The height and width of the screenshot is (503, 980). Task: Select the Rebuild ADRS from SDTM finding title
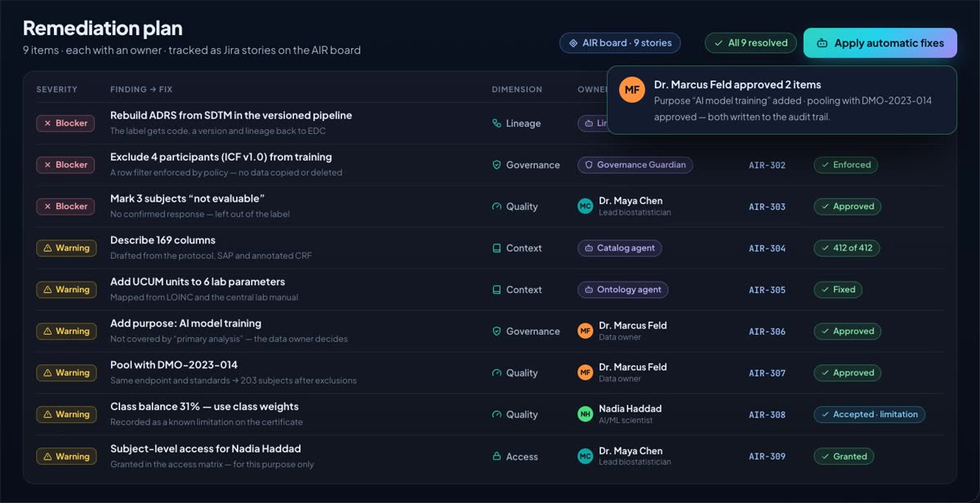pyautogui.click(x=231, y=116)
